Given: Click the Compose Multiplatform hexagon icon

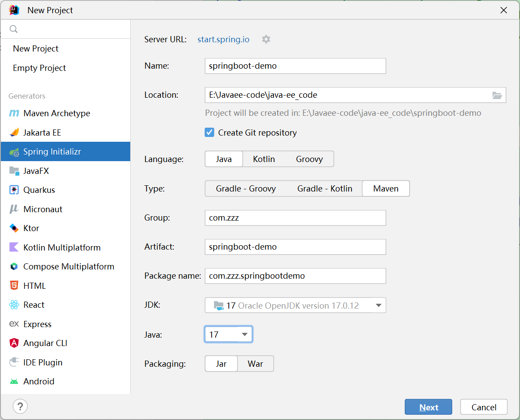Looking at the screenshot, I should (14, 266).
